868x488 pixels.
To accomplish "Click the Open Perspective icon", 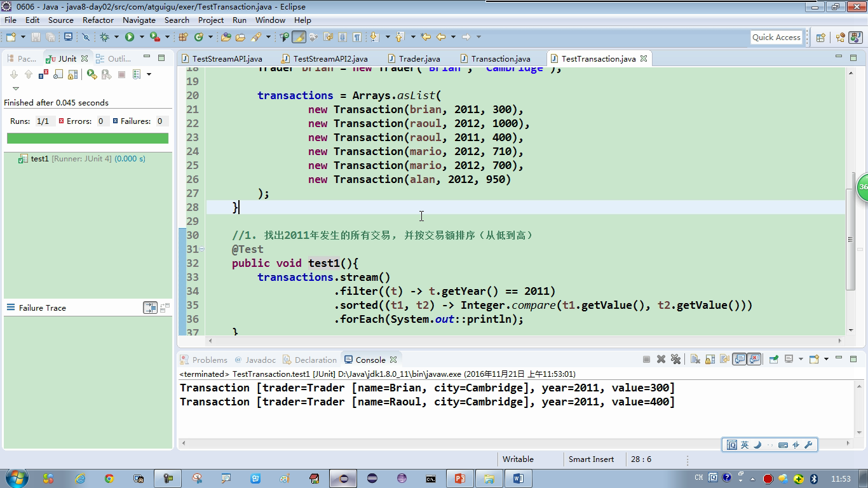I will coord(820,37).
